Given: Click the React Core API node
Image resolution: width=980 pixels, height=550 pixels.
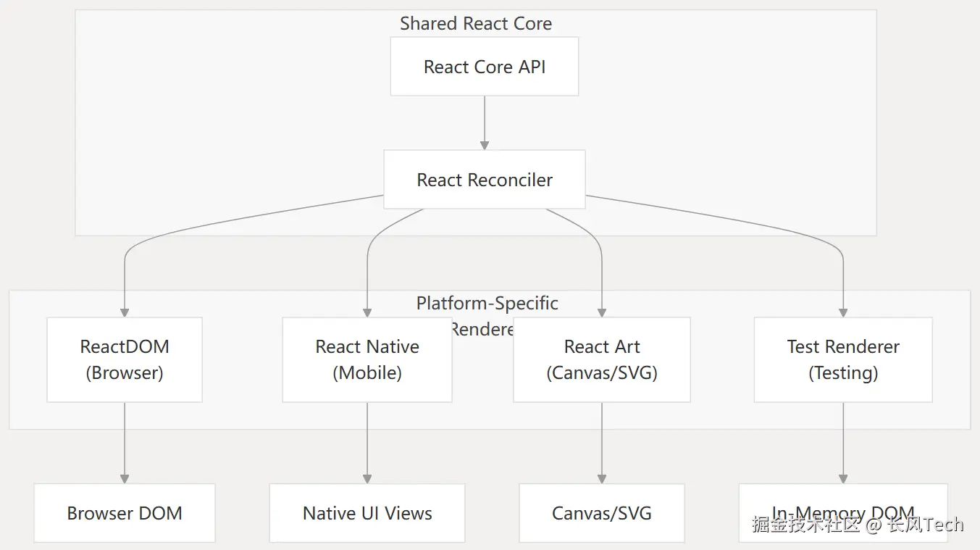Looking at the screenshot, I should (484, 67).
